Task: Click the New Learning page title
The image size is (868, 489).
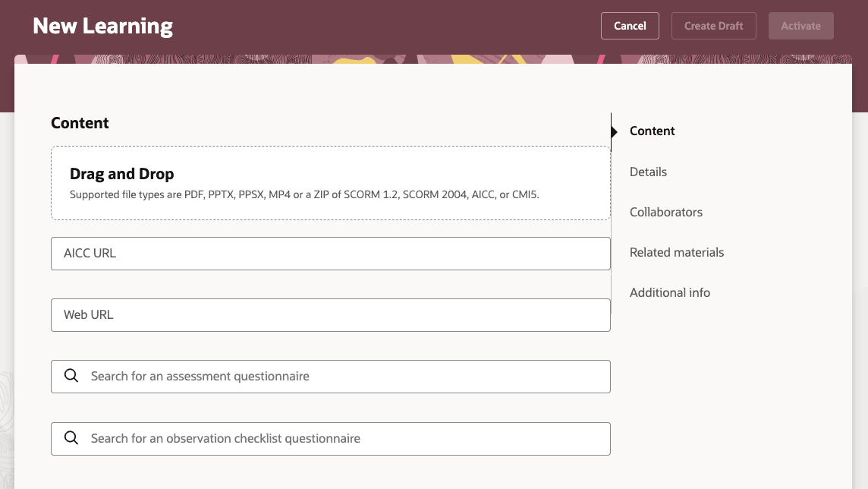Action: pos(102,25)
